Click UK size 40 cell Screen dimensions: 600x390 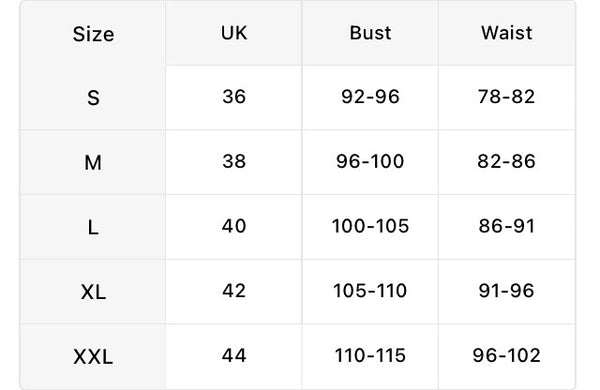234,226
